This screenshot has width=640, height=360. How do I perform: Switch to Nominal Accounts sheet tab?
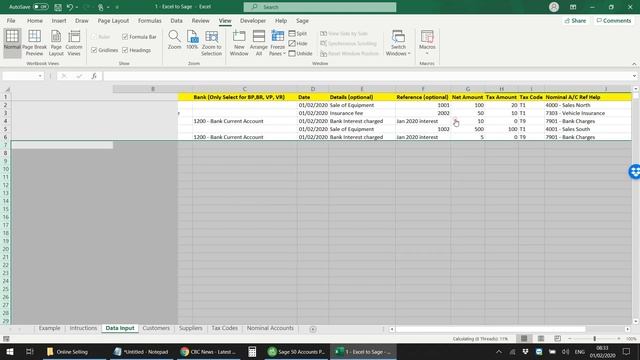pyautogui.click(x=270, y=328)
